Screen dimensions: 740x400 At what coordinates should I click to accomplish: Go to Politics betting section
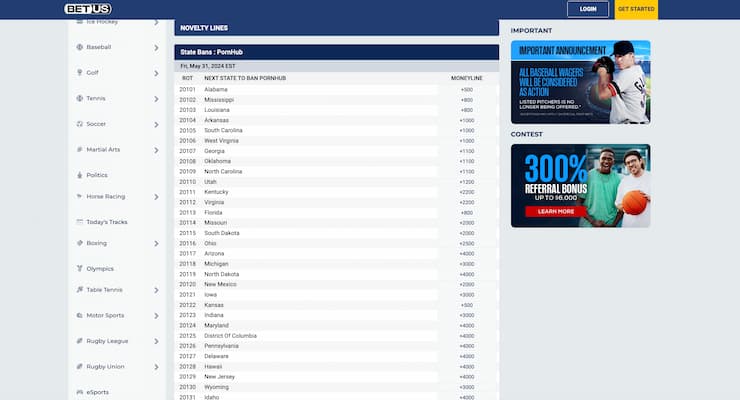click(97, 175)
